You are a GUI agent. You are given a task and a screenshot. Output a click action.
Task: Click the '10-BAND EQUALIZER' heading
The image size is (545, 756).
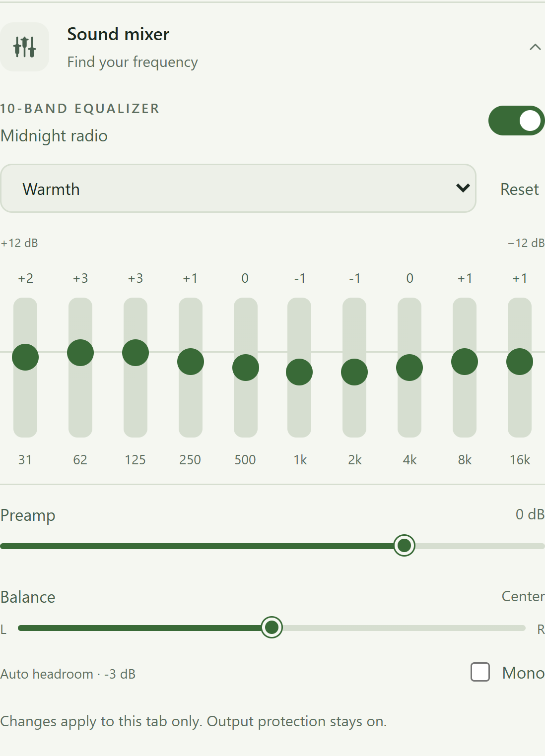[x=80, y=109]
